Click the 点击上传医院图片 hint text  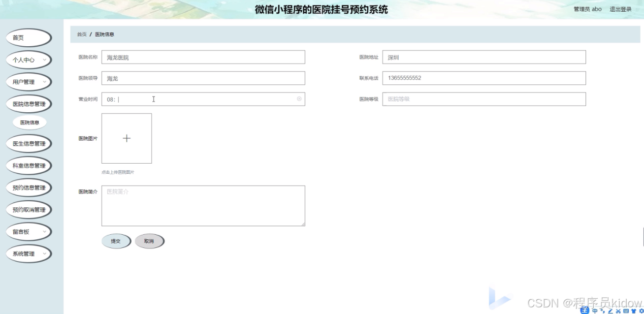pyautogui.click(x=118, y=172)
